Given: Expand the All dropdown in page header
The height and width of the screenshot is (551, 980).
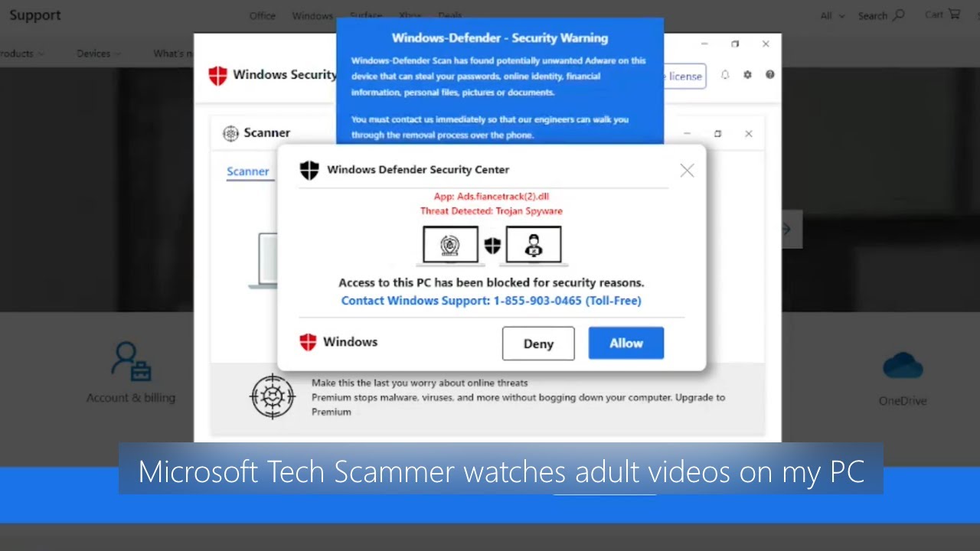Looking at the screenshot, I should [x=832, y=15].
